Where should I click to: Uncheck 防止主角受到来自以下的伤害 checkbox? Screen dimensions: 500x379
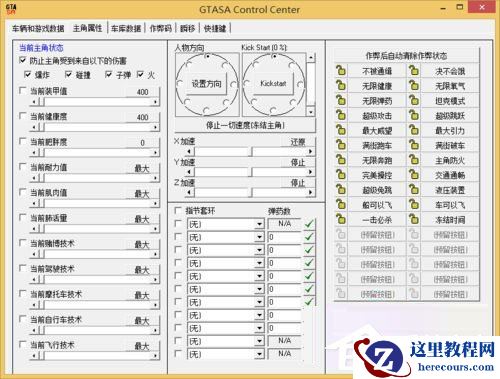[x=23, y=60]
